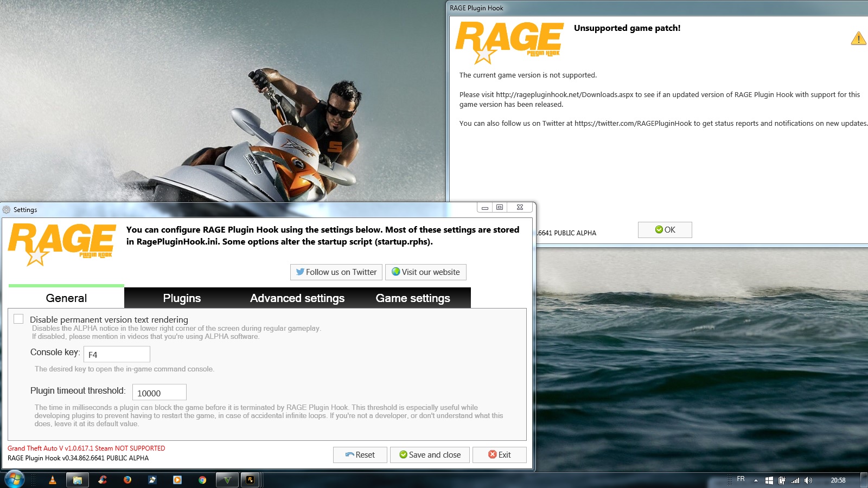Image resolution: width=868 pixels, height=488 pixels.
Task: Switch to the General tab
Action: tap(66, 298)
